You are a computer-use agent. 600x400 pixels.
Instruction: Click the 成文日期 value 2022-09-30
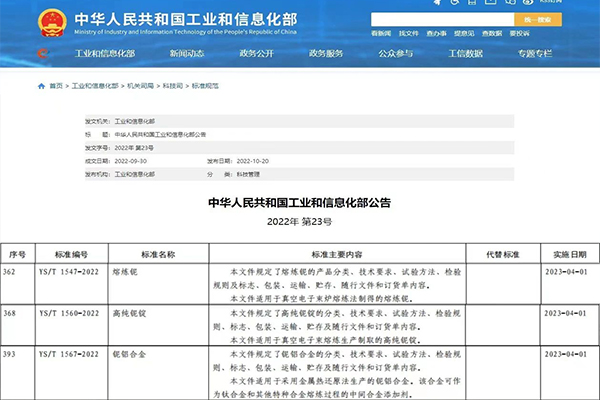click(130, 161)
